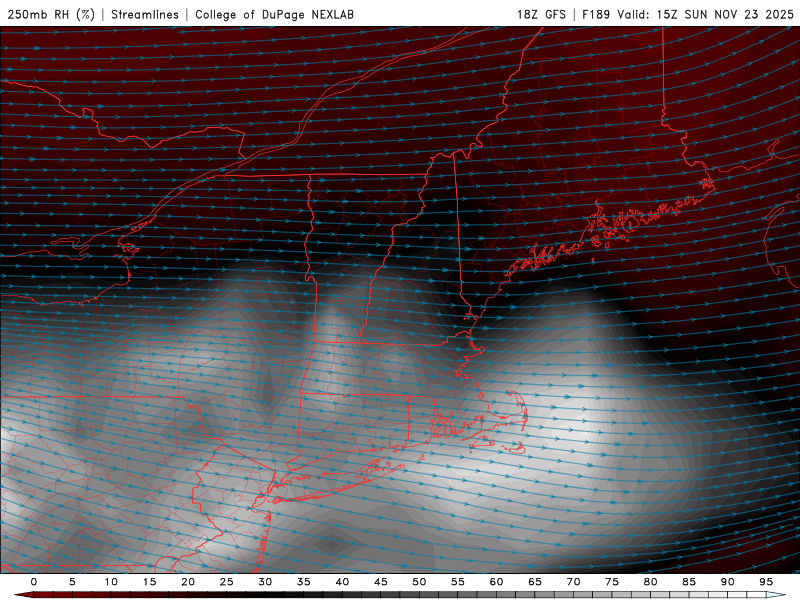Screen dimensions: 800x600
Task: Click the colorbar label "0"
Action: 34,582
